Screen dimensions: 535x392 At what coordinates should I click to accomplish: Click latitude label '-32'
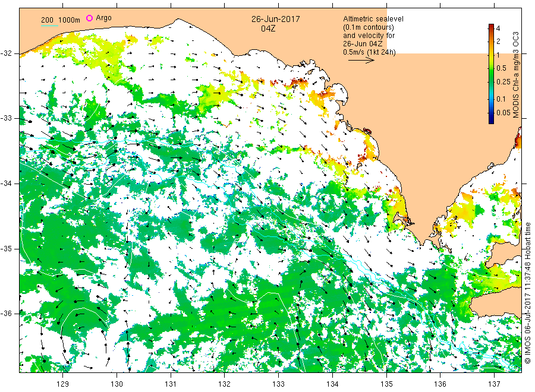click(x=6, y=53)
